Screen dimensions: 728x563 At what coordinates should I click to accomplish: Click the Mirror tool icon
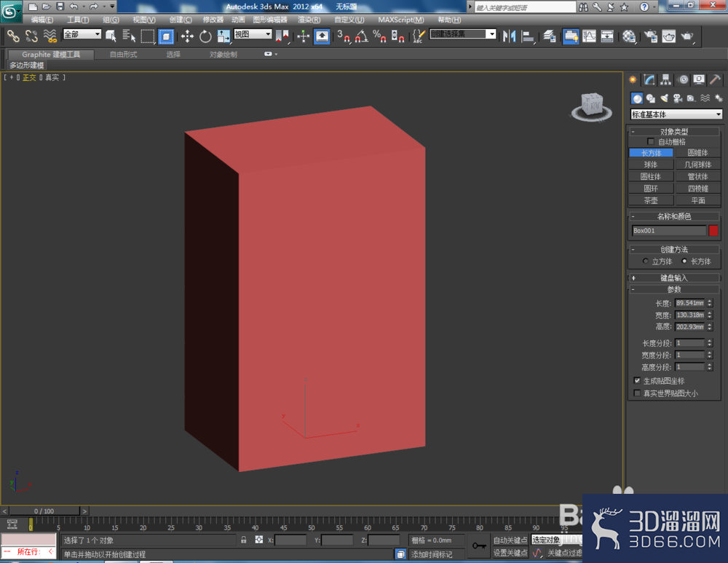pyautogui.click(x=510, y=36)
